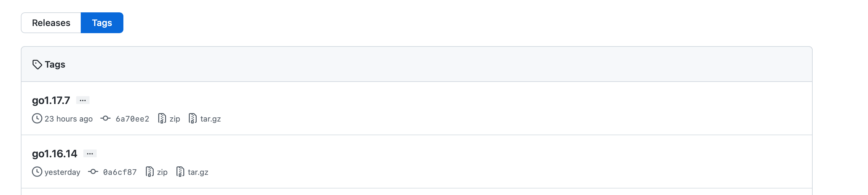The height and width of the screenshot is (195, 868).
Task: Expand the ellipsis menu for go1.16.14
Action: (x=90, y=153)
